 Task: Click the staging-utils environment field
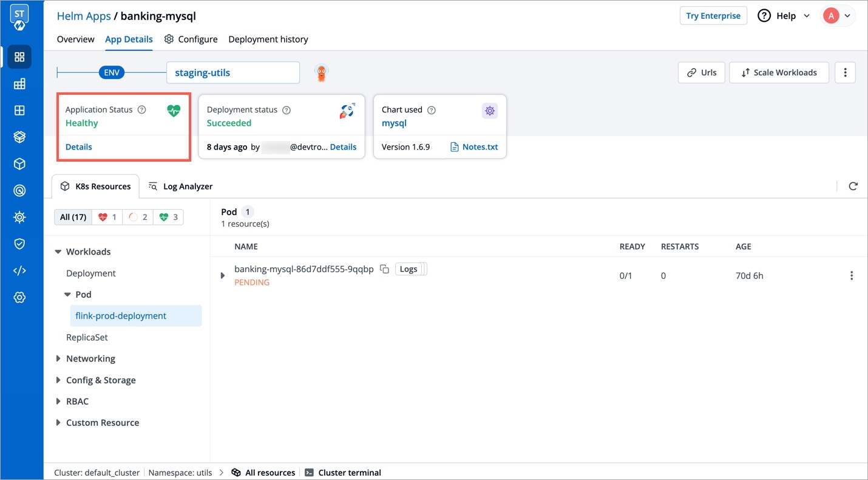(232, 72)
